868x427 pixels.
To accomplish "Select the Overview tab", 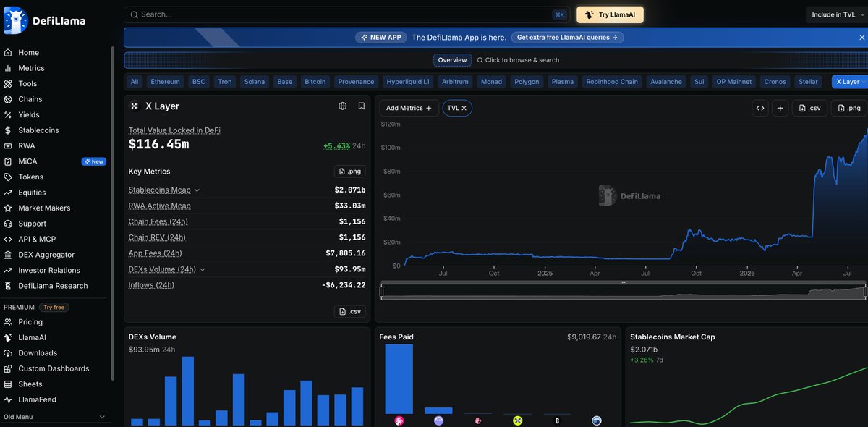I will 452,60.
